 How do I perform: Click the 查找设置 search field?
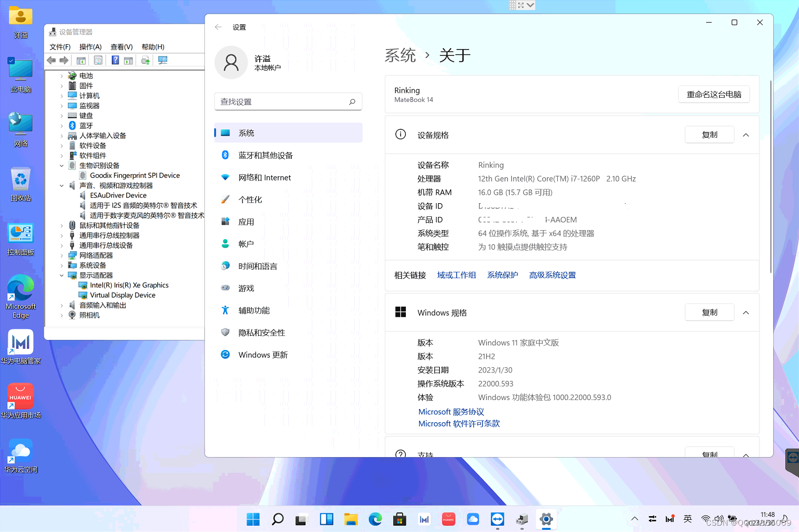point(288,102)
